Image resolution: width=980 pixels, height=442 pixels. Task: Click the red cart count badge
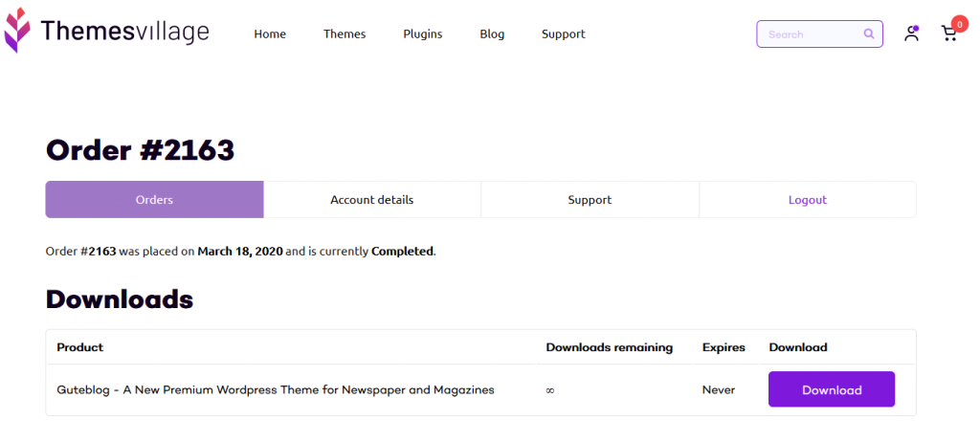click(x=959, y=24)
